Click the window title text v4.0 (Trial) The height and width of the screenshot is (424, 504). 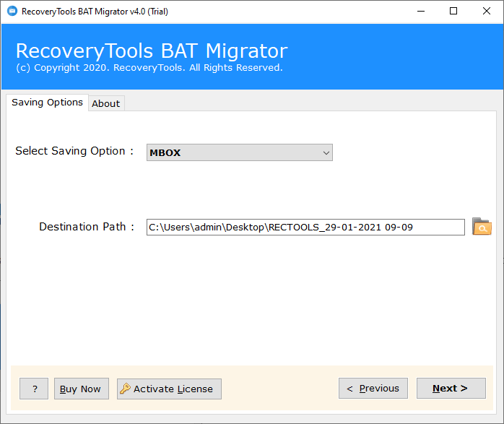tap(149, 12)
